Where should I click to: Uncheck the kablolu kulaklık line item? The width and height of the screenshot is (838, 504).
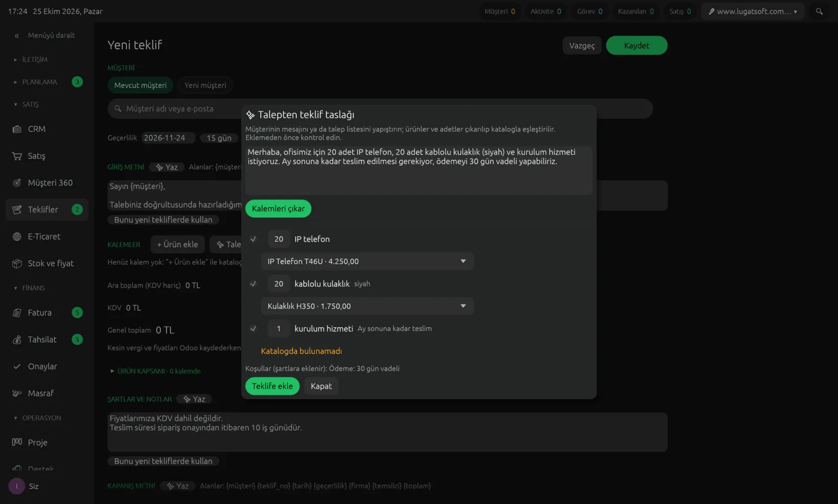[253, 284]
